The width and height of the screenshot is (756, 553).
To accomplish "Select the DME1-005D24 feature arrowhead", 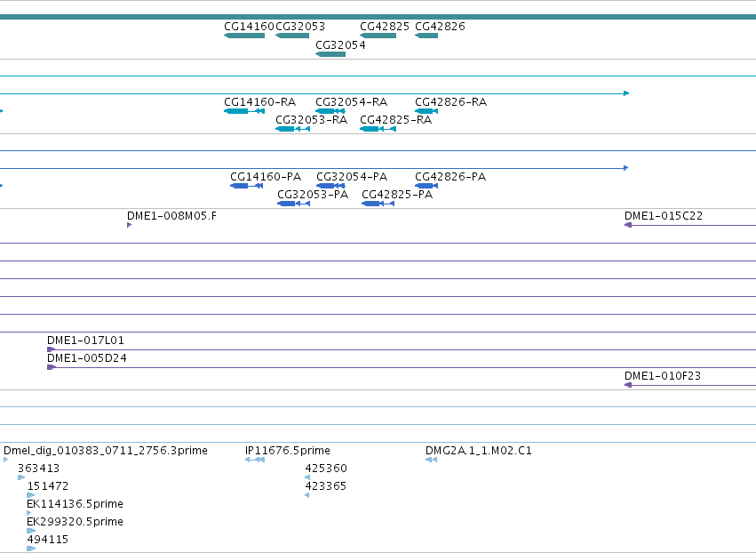I will [52, 367].
